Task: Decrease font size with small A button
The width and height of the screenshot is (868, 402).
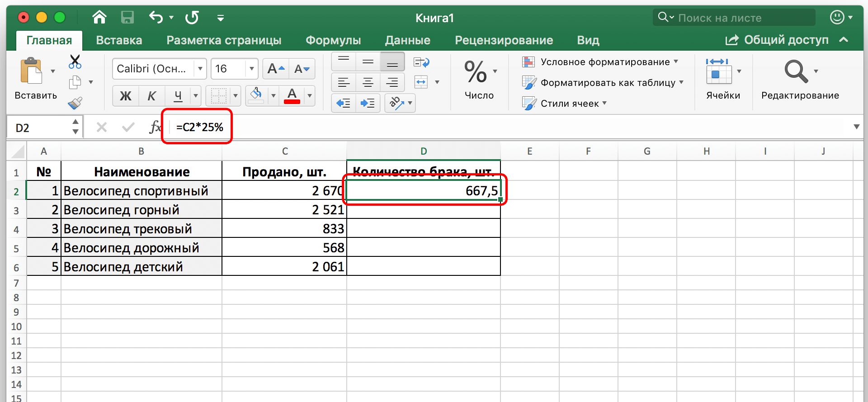Action: [x=302, y=69]
